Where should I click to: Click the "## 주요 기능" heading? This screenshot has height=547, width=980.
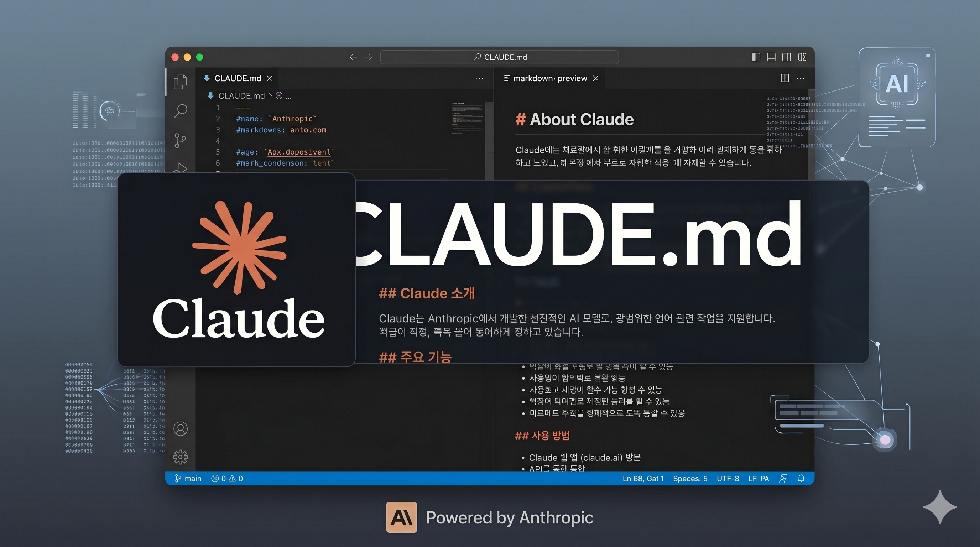pyautogui.click(x=415, y=357)
